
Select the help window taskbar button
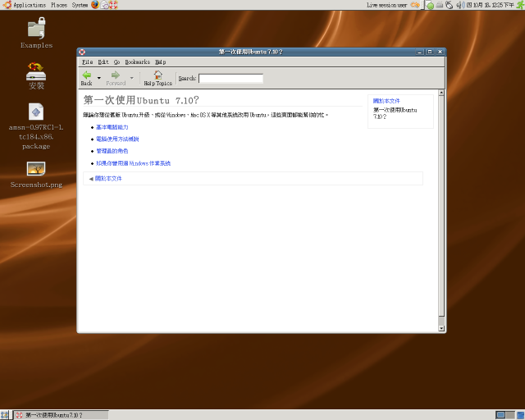[61, 415]
